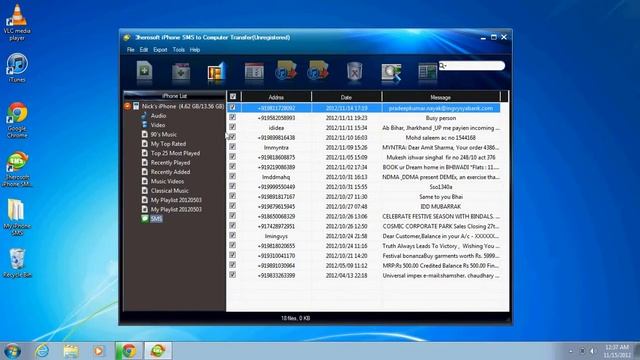Select Top 25 Most Played playlist

pos(175,153)
